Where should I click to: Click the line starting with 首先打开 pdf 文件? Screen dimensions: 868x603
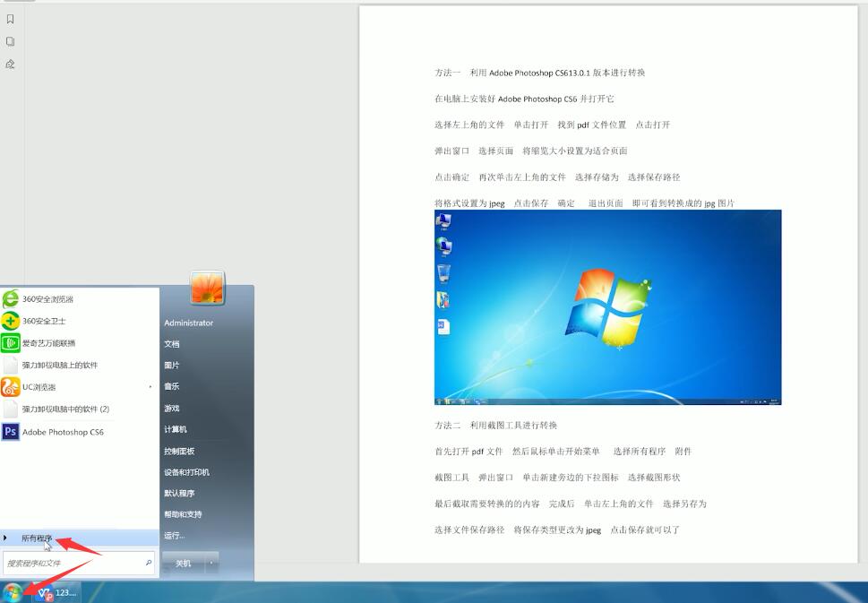(563, 452)
